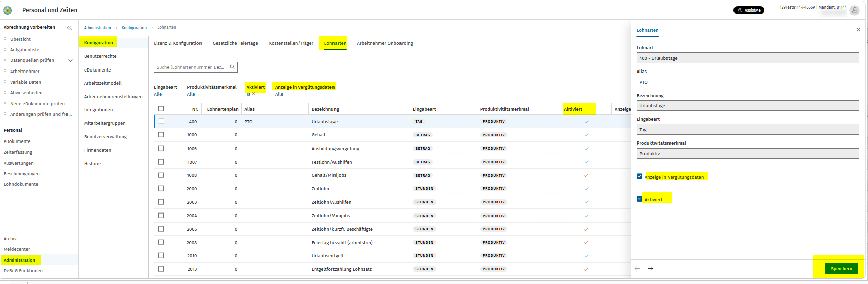868x284 pixels.
Task: Click the magnifier icon in search box
Action: [x=232, y=67]
